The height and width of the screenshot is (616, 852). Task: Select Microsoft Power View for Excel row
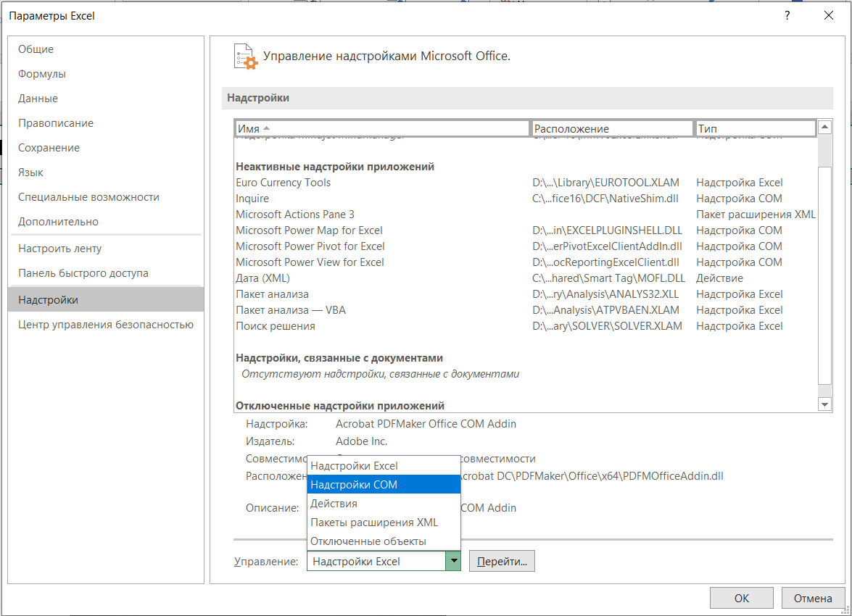click(x=526, y=262)
